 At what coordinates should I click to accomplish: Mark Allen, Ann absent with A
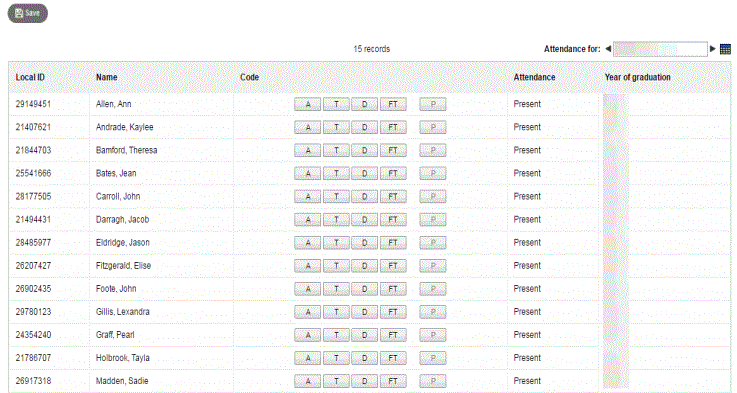point(307,104)
